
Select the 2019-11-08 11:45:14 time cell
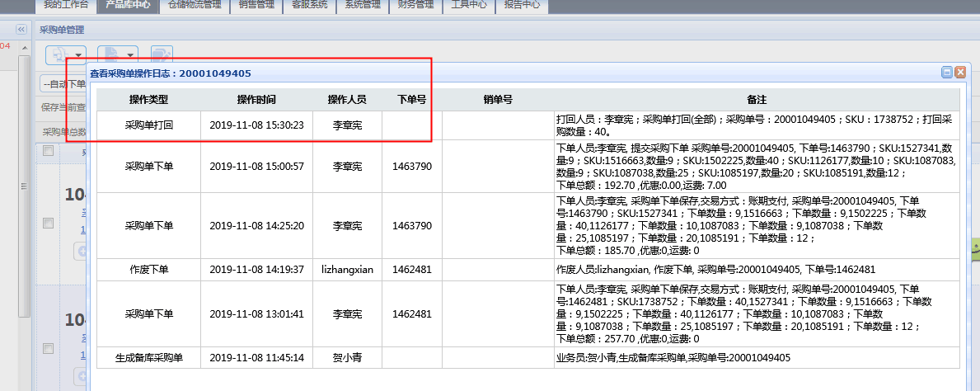point(256,358)
